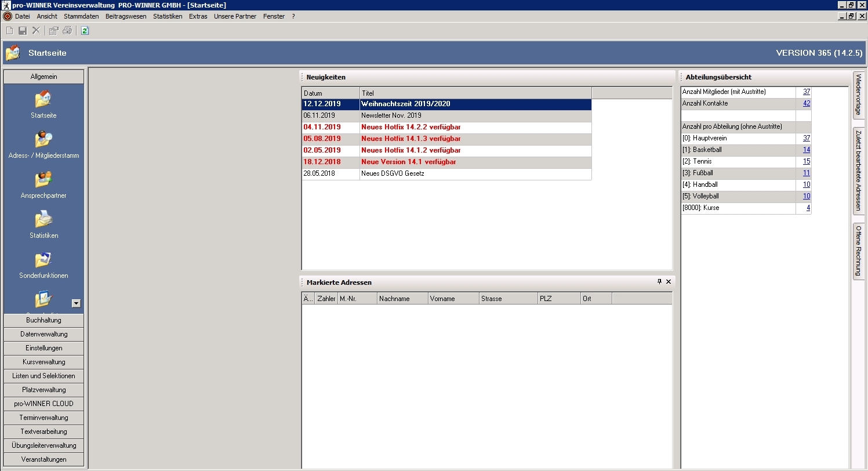Close the Markierte Adressen panel
Viewport: 868px width, 471px height.
669,282
